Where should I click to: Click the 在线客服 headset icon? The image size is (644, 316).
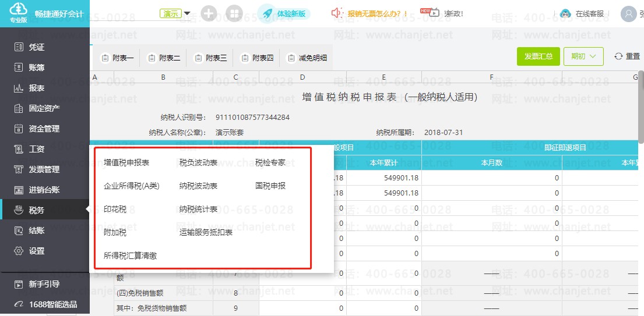pos(565,14)
